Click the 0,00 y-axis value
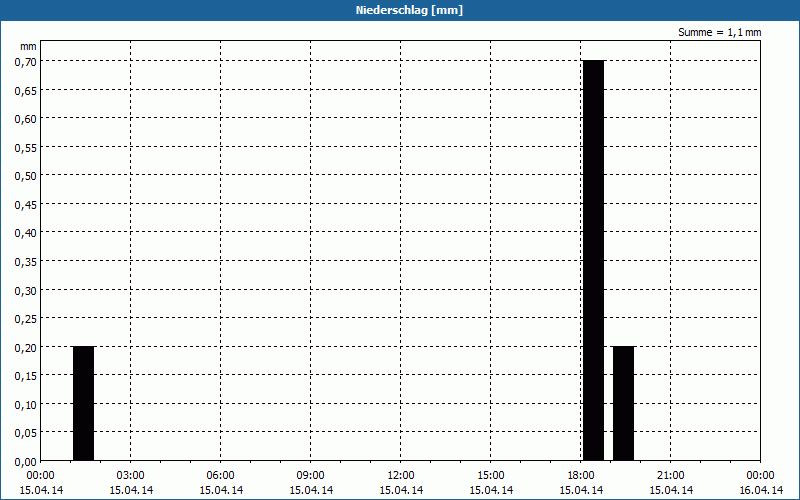The width and height of the screenshot is (800, 500). (x=26, y=462)
